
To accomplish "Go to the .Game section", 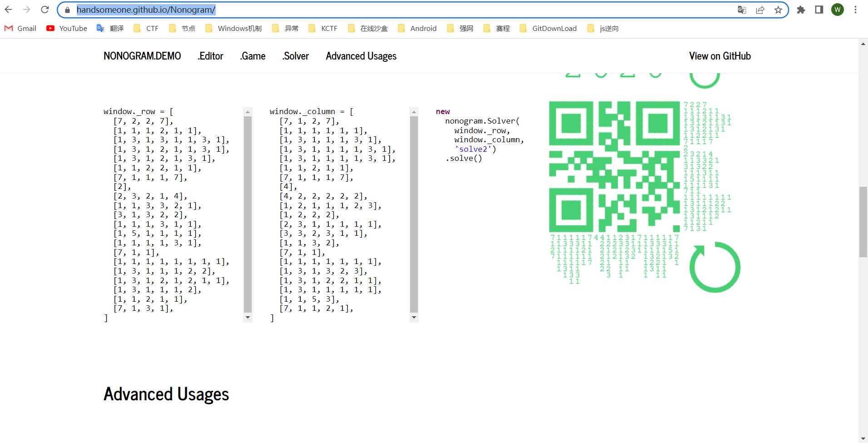I will 253,56.
